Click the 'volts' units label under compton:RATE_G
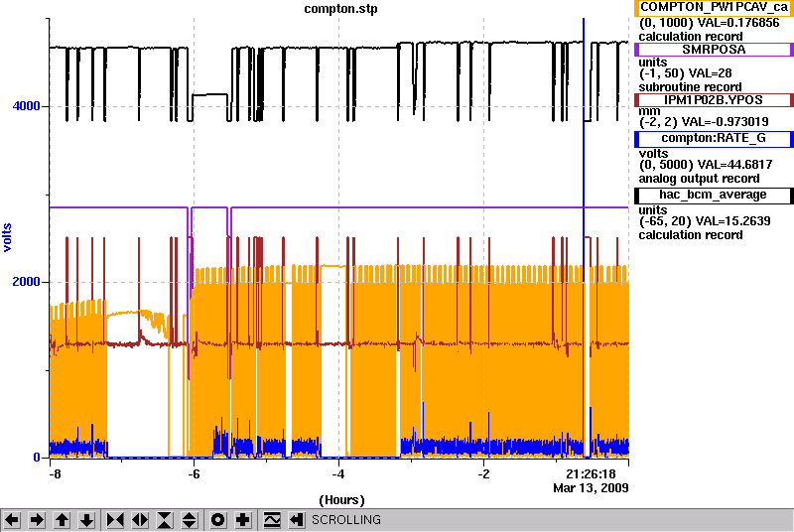Image resolution: width=794 pixels, height=532 pixels. (653, 154)
